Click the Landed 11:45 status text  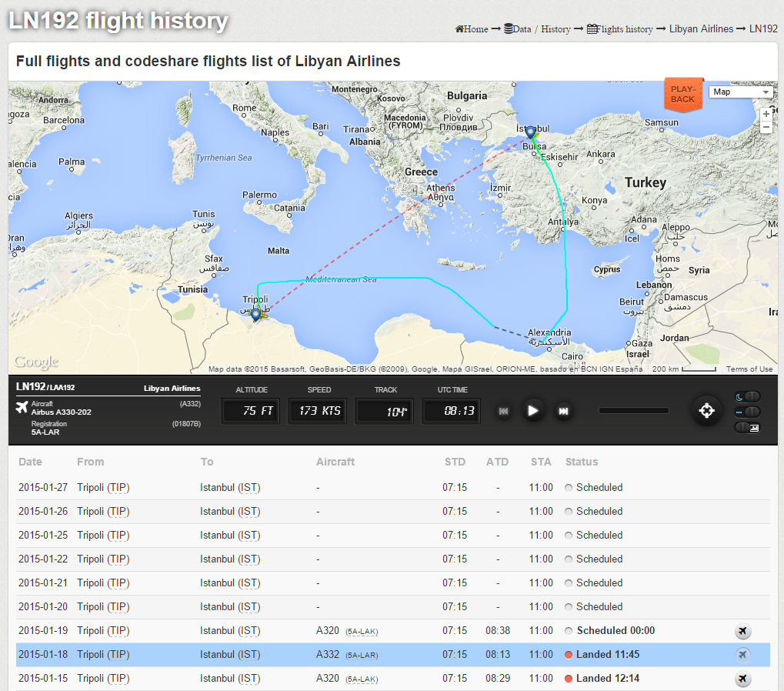click(x=608, y=655)
